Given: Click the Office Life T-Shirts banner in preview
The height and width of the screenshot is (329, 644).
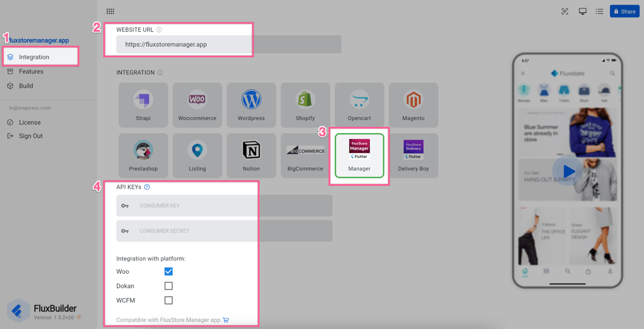Looking at the screenshot, I should click(x=542, y=236).
